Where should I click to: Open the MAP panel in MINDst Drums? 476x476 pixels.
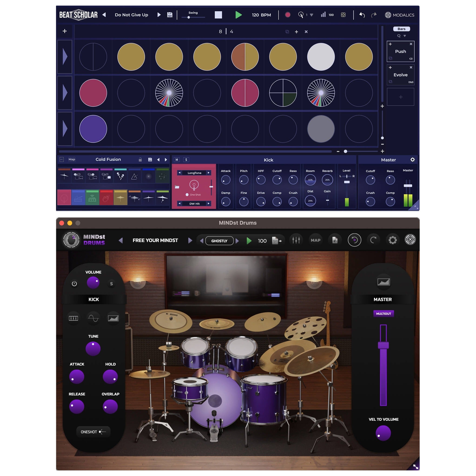[x=315, y=240]
